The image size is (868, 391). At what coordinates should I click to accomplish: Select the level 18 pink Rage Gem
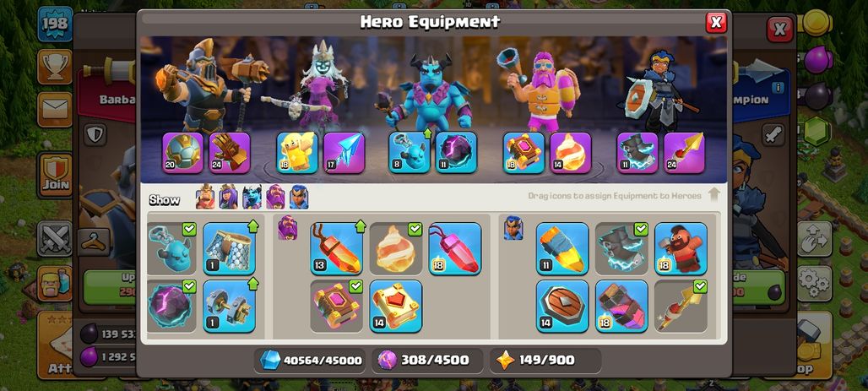[455, 249]
